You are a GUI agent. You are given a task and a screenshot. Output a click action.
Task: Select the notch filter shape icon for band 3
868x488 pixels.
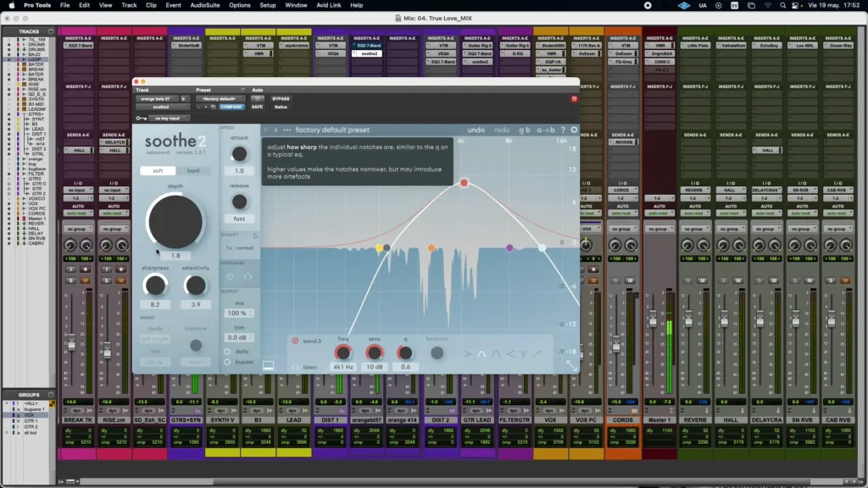[524, 353]
